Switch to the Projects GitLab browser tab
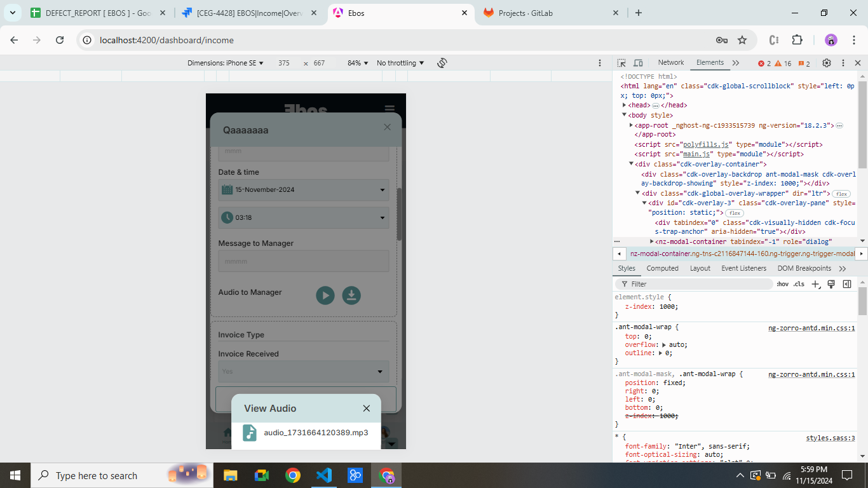This screenshot has width=868, height=488. coord(552,13)
